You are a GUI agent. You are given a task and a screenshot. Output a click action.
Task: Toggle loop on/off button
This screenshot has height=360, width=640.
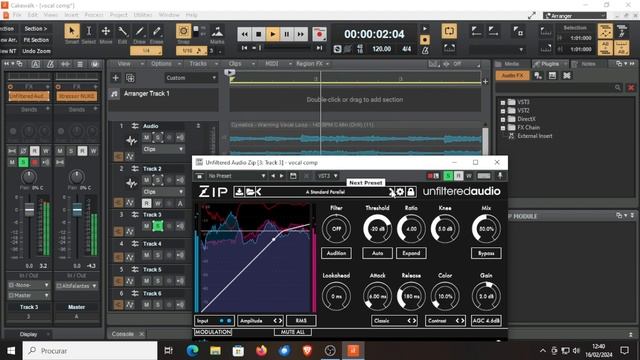tap(449, 31)
